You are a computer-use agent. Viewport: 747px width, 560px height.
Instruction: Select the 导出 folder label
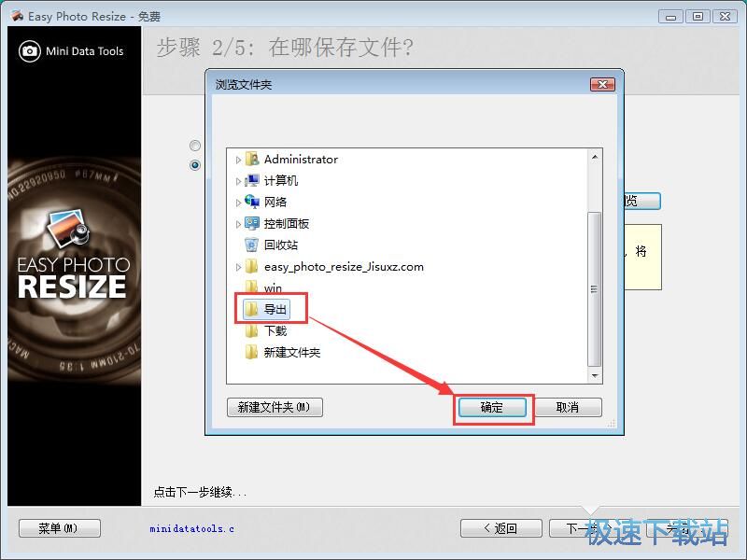tap(275, 310)
